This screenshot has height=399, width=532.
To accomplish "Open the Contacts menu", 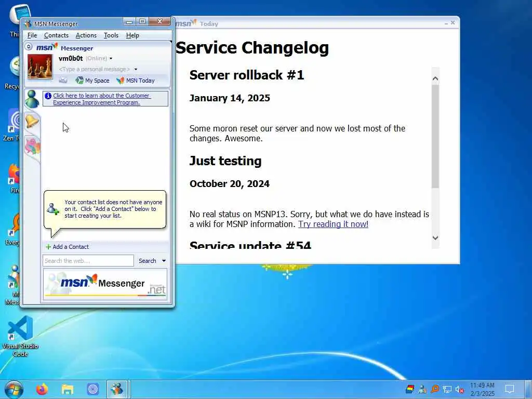I will point(56,35).
